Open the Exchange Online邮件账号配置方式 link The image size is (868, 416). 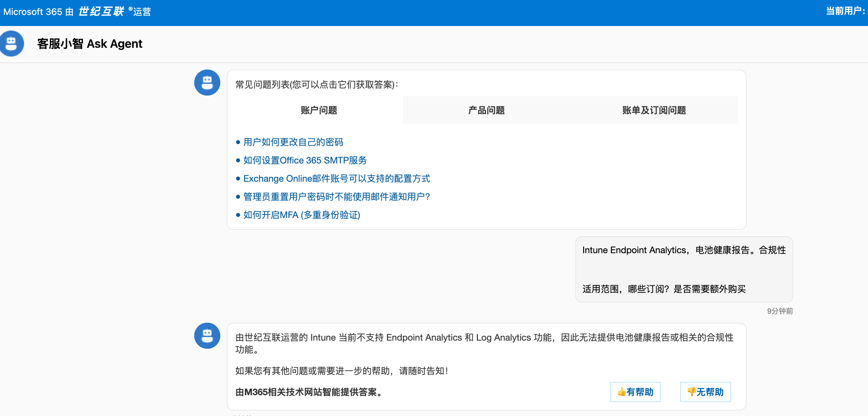336,178
